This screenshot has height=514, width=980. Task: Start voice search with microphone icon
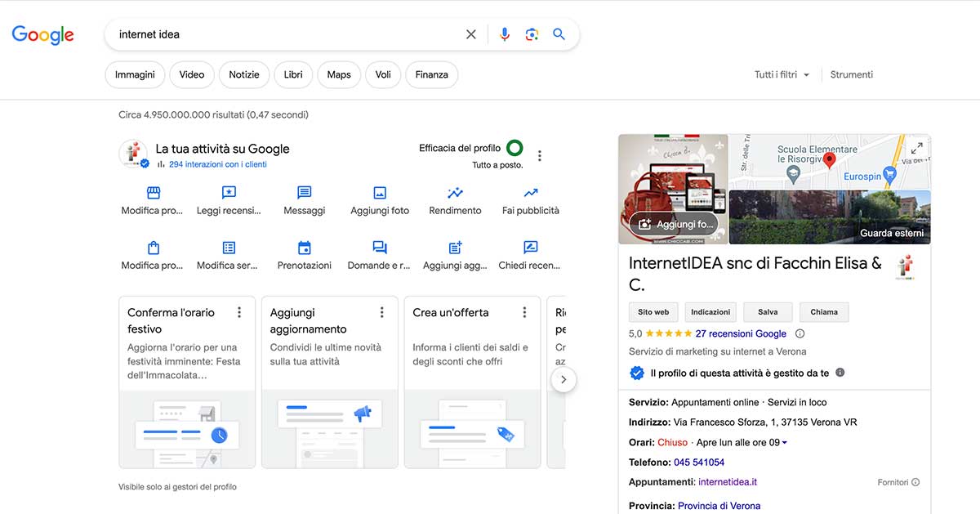pyautogui.click(x=505, y=34)
